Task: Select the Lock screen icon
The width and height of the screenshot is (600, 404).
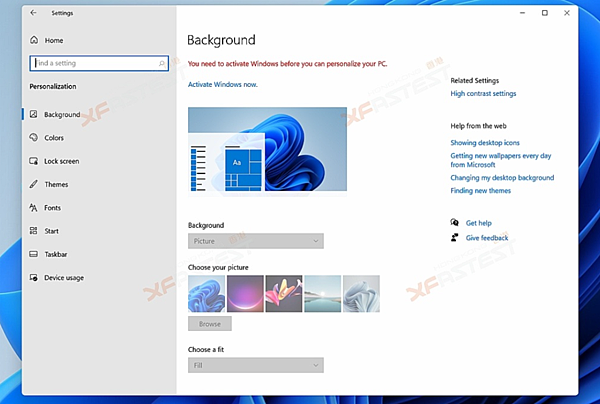Action: pos(34,161)
